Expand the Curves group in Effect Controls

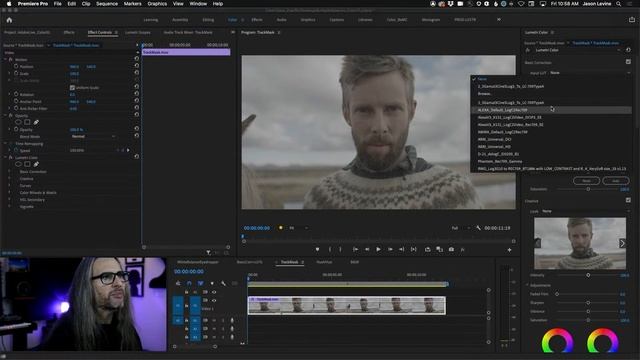tap(10, 186)
